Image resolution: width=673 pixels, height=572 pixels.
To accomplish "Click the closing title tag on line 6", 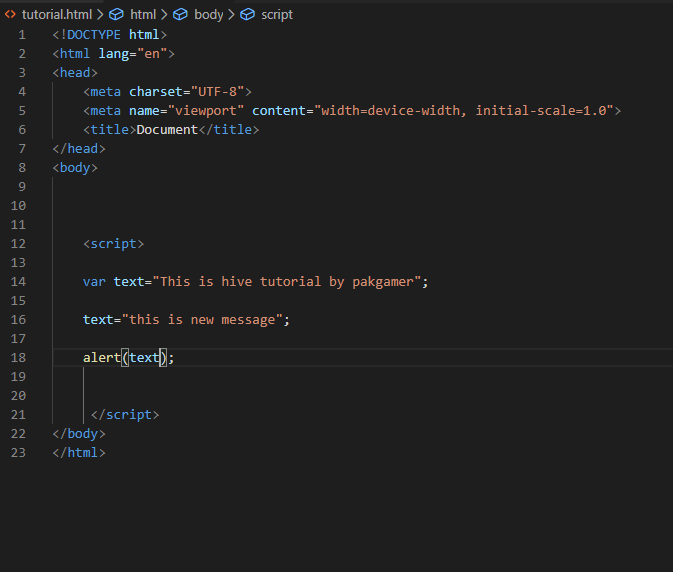I will [229, 130].
